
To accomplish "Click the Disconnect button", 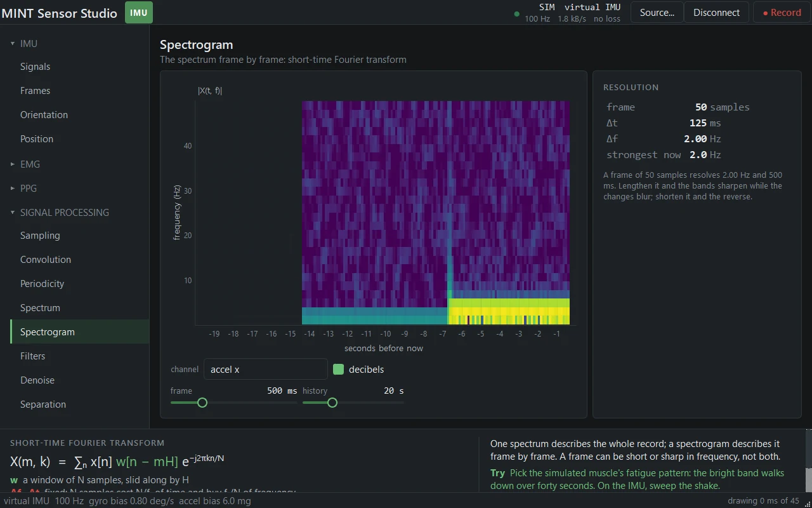I will [x=716, y=13].
